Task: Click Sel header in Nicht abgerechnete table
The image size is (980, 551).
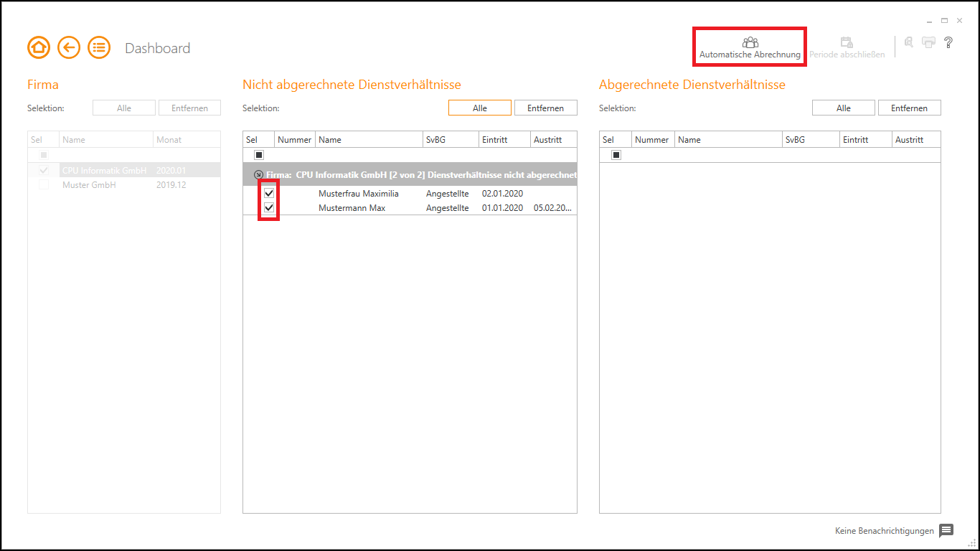Action: (259, 140)
